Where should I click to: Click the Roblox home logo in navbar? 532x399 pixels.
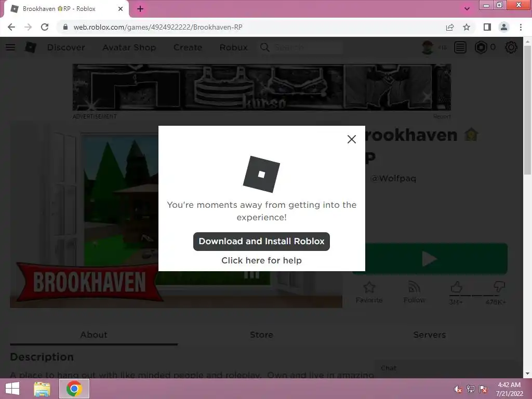click(30, 47)
